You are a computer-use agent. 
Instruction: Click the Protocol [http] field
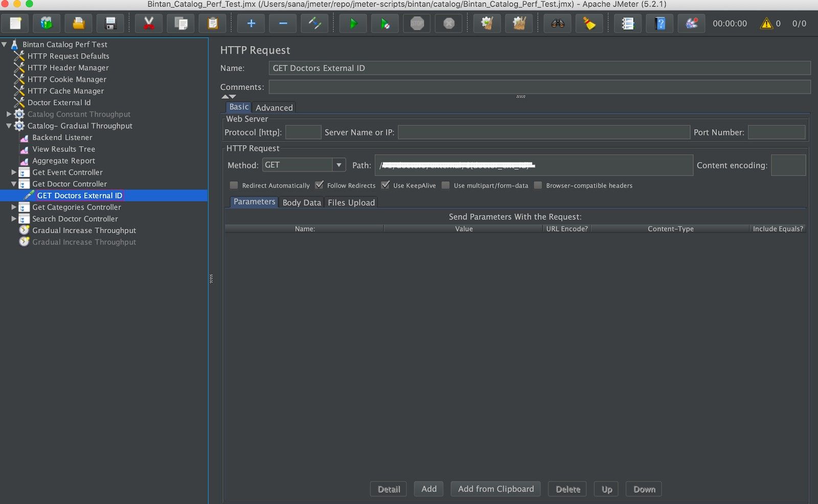(x=303, y=132)
